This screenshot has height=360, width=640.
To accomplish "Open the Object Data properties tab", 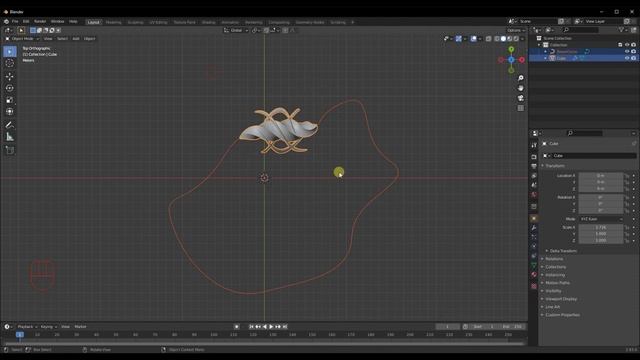I will pos(534,265).
